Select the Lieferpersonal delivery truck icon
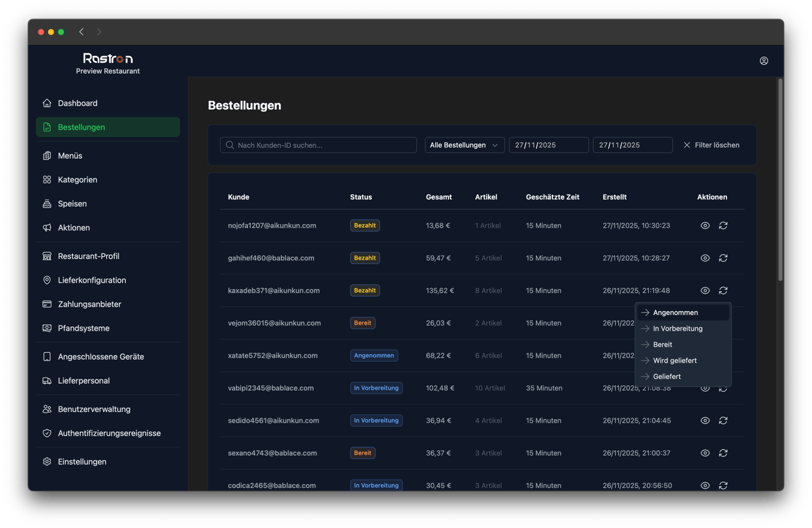812x528 pixels. 47,380
